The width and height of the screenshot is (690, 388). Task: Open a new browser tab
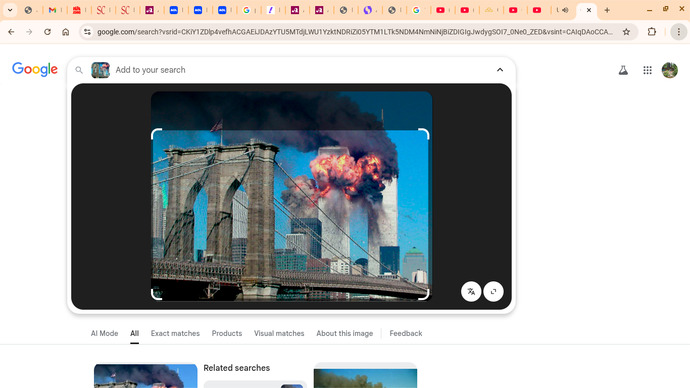607,10
